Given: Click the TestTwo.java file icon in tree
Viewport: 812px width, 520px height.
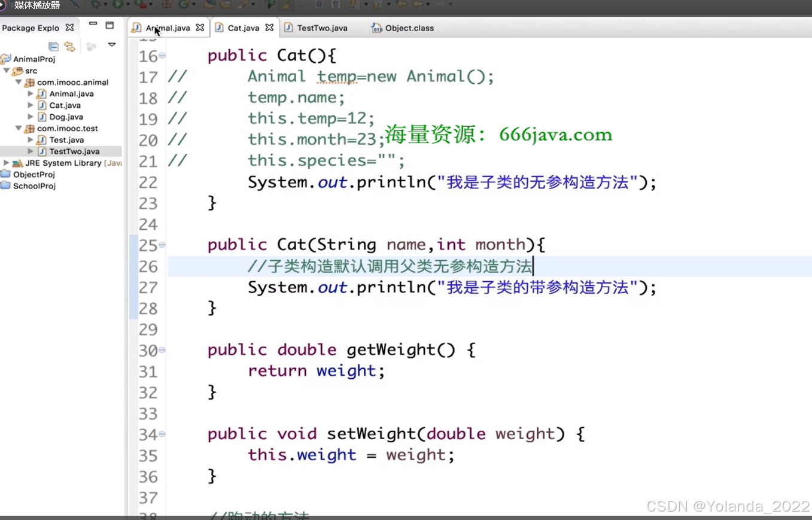Looking at the screenshot, I should [x=41, y=152].
